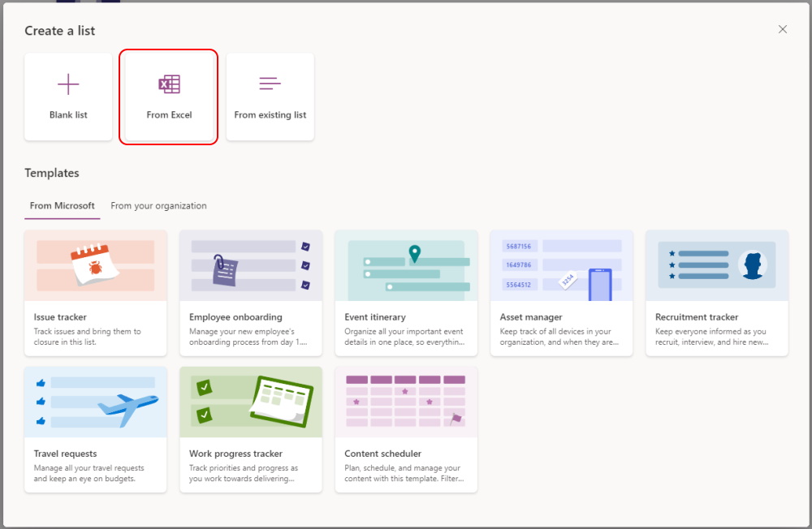Click the From existing list icon
Viewport: 812px width, 529px height.
[x=270, y=84]
